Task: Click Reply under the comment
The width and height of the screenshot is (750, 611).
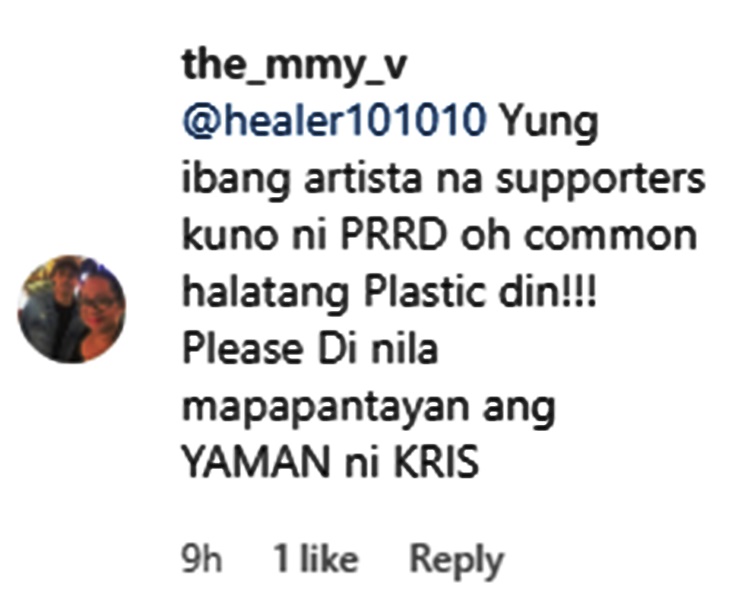Action: coord(457,560)
